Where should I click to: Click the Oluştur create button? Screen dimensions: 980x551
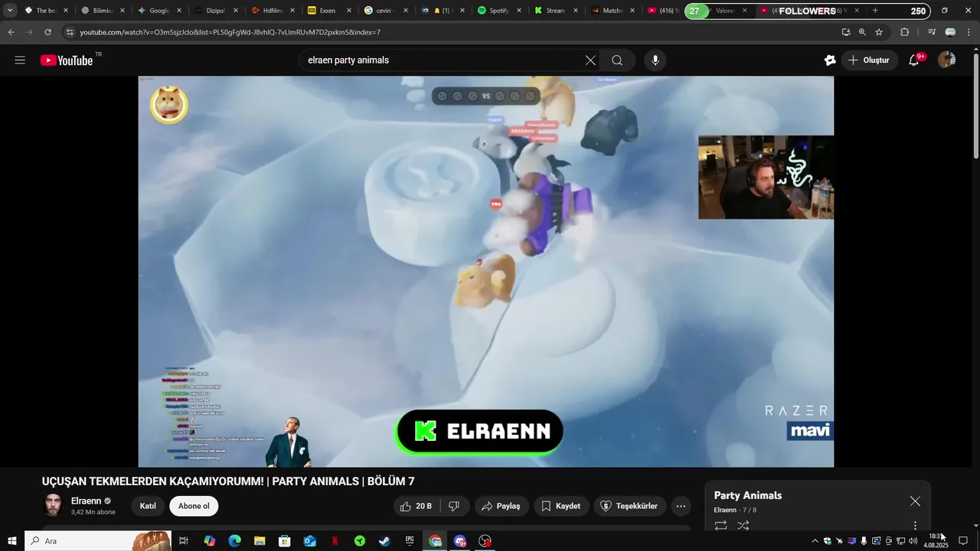coord(870,60)
